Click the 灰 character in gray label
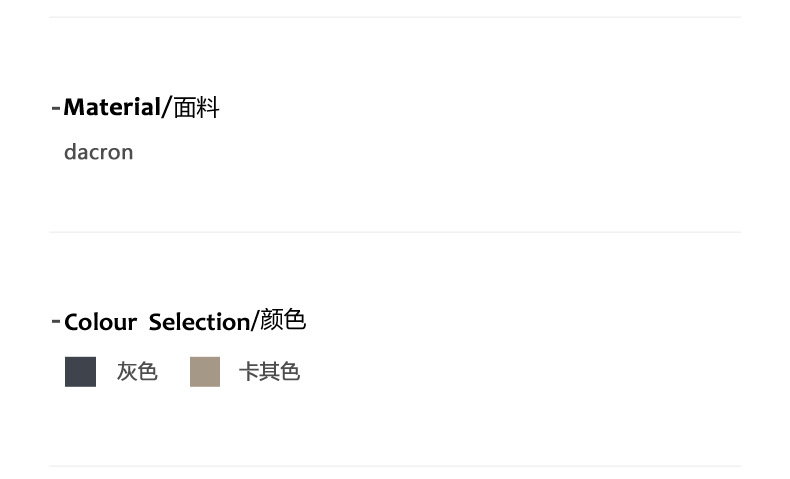This screenshot has width=790, height=479. click(127, 372)
